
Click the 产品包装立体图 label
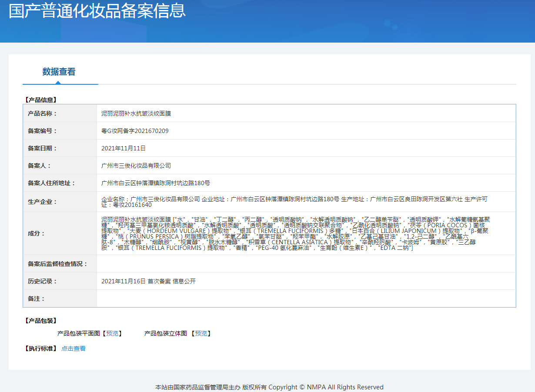click(x=166, y=333)
